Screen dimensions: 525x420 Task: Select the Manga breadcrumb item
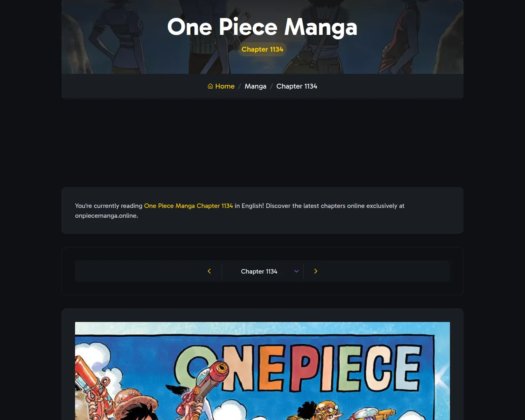(x=256, y=86)
